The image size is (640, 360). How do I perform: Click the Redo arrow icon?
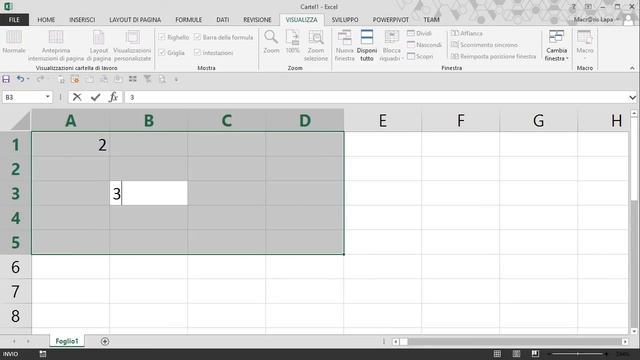click(40, 79)
